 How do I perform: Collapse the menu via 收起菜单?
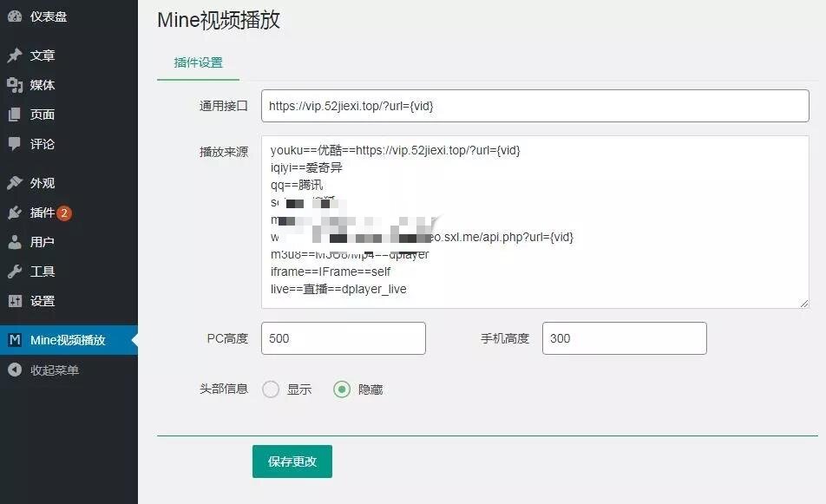pyautogui.click(x=69, y=370)
